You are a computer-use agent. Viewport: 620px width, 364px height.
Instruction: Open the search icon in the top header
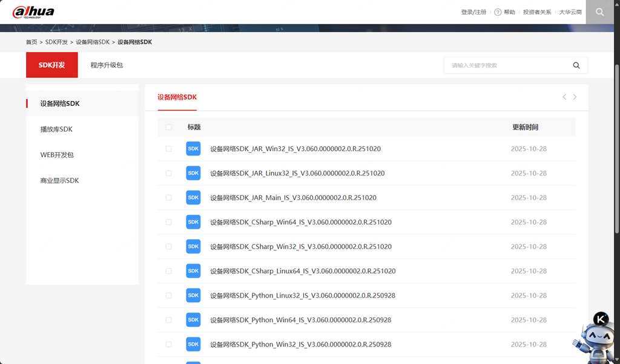point(599,12)
